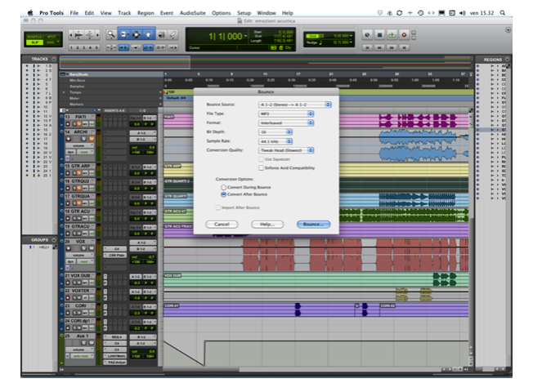Select the Scrubber speaker tool

162,34
